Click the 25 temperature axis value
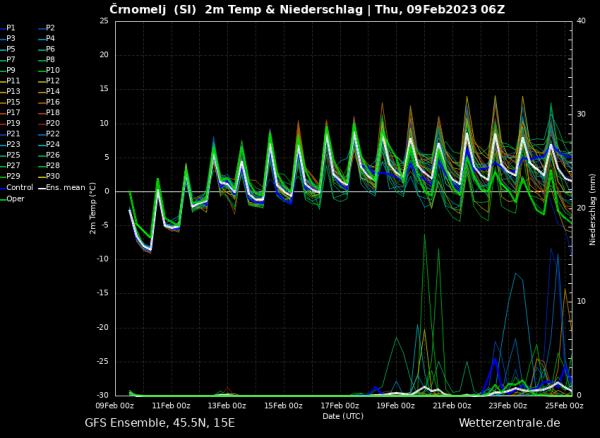600x438 pixels. pyautogui.click(x=104, y=21)
